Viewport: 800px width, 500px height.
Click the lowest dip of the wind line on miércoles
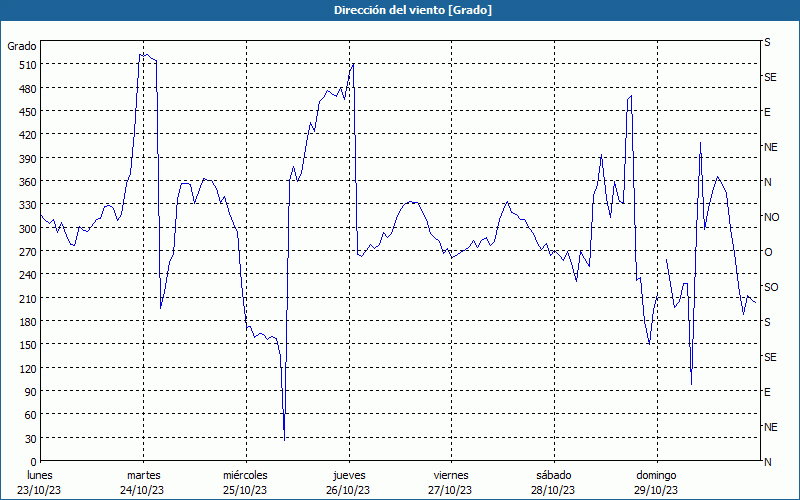point(284,439)
